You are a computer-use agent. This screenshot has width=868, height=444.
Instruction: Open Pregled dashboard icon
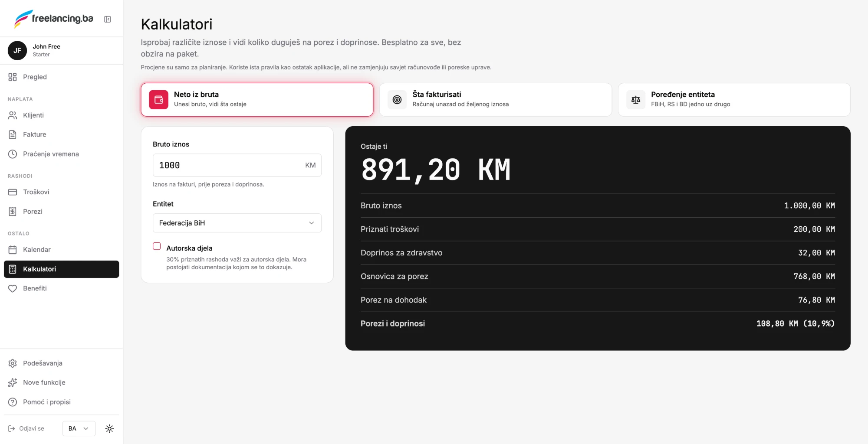13,77
